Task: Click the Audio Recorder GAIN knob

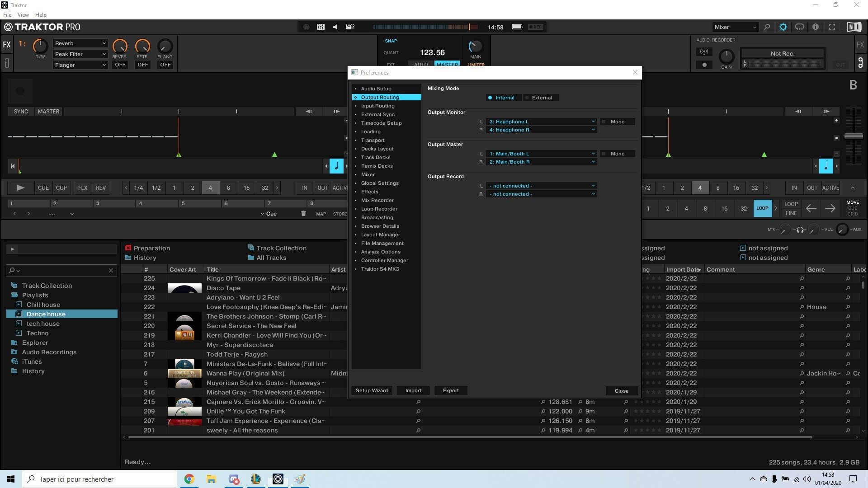Action: click(726, 57)
